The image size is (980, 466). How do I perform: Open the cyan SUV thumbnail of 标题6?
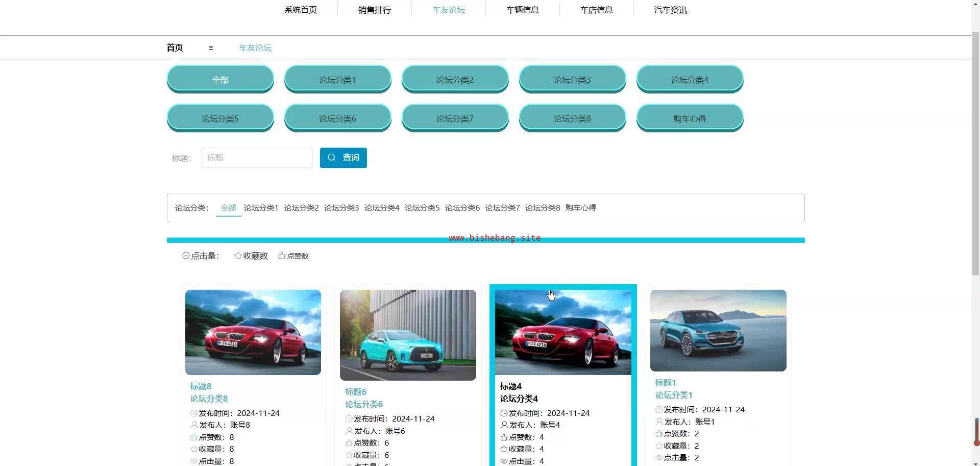(408, 335)
